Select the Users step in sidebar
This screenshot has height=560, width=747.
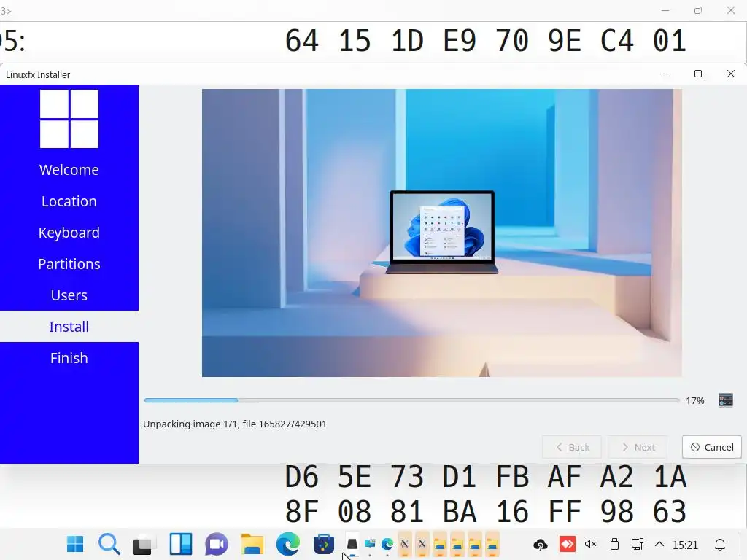click(69, 295)
